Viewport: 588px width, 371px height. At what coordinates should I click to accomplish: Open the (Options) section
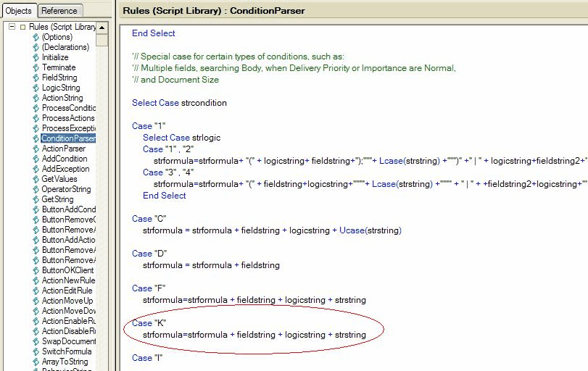point(57,37)
